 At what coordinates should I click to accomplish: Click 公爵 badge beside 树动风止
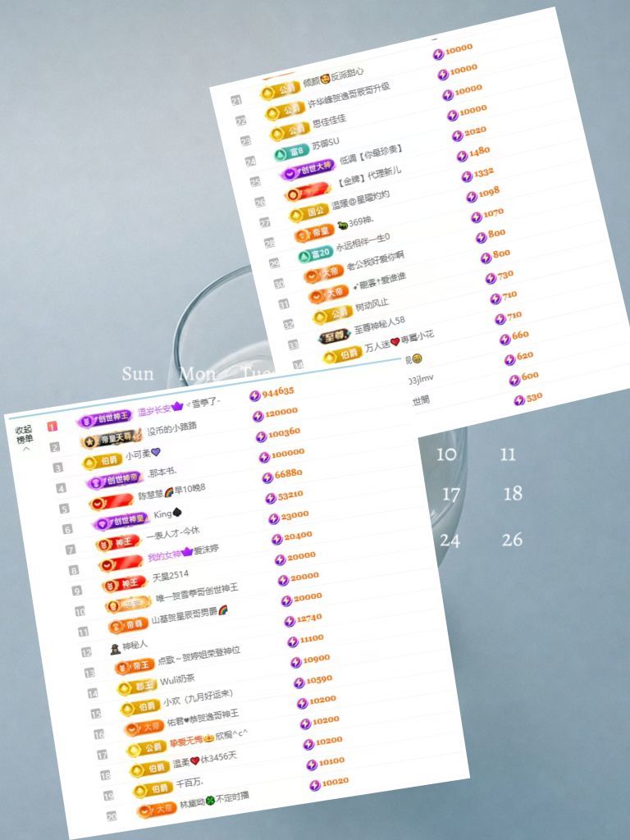(333, 314)
